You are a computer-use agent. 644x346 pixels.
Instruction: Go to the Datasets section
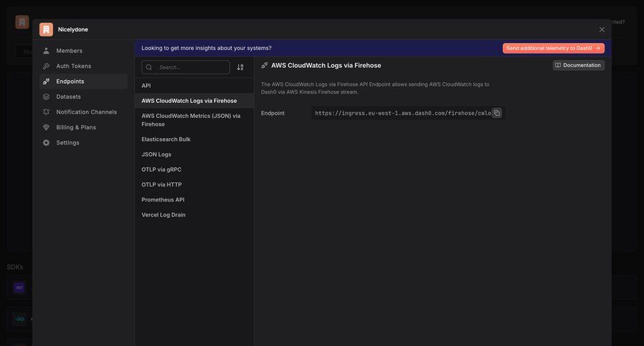pos(84,97)
